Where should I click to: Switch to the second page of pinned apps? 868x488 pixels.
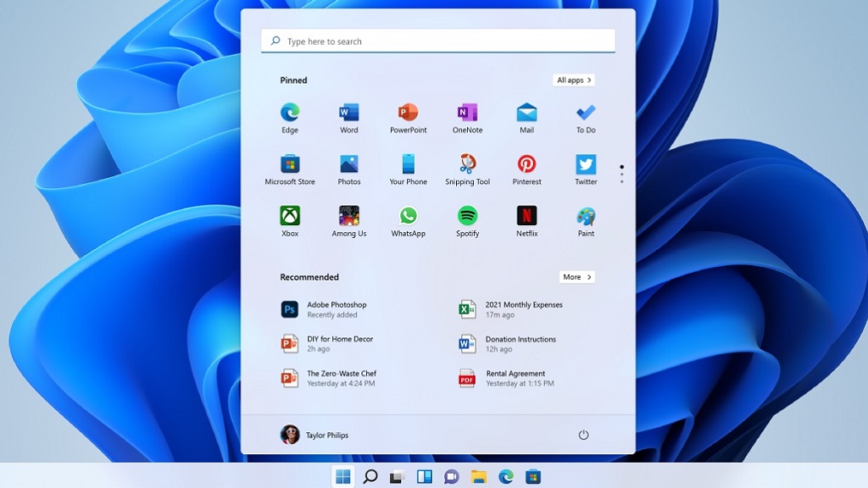click(x=621, y=176)
